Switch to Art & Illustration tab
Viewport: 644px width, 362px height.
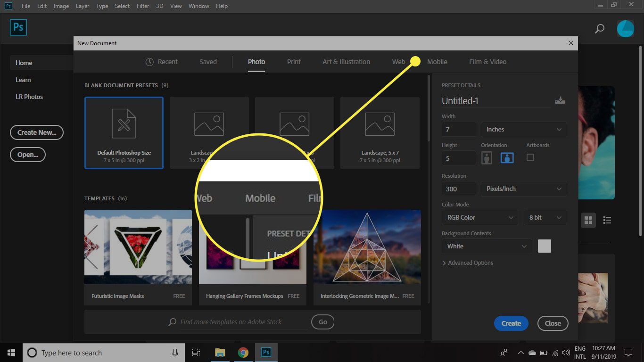tap(346, 62)
